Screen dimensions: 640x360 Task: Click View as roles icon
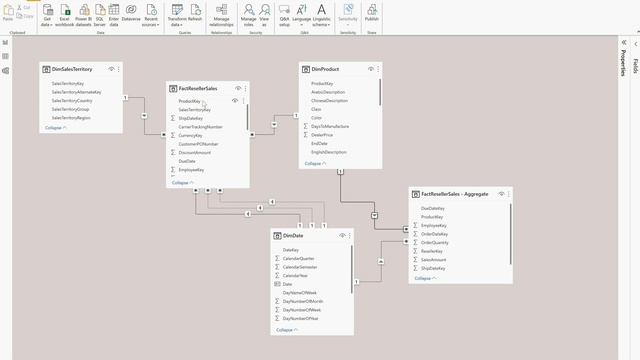coord(264,16)
